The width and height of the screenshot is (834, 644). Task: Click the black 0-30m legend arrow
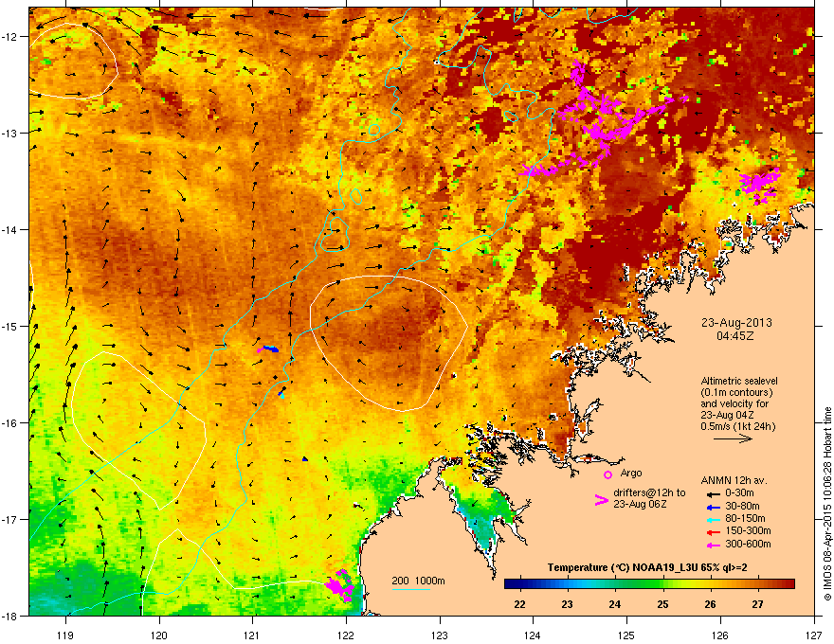(713, 493)
